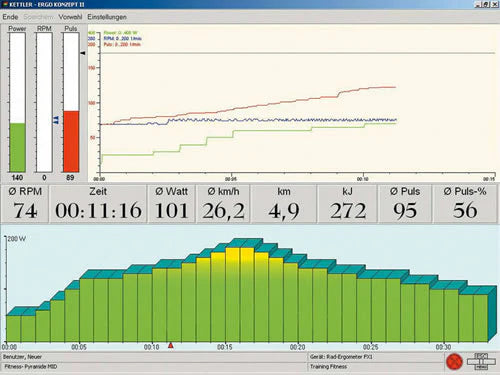
Task: Click the average Watt value 101
Action: click(x=171, y=211)
